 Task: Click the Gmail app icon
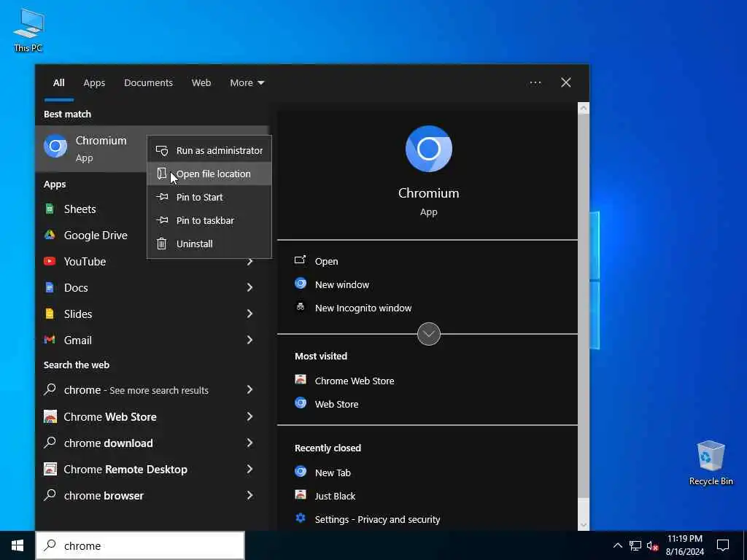point(50,340)
